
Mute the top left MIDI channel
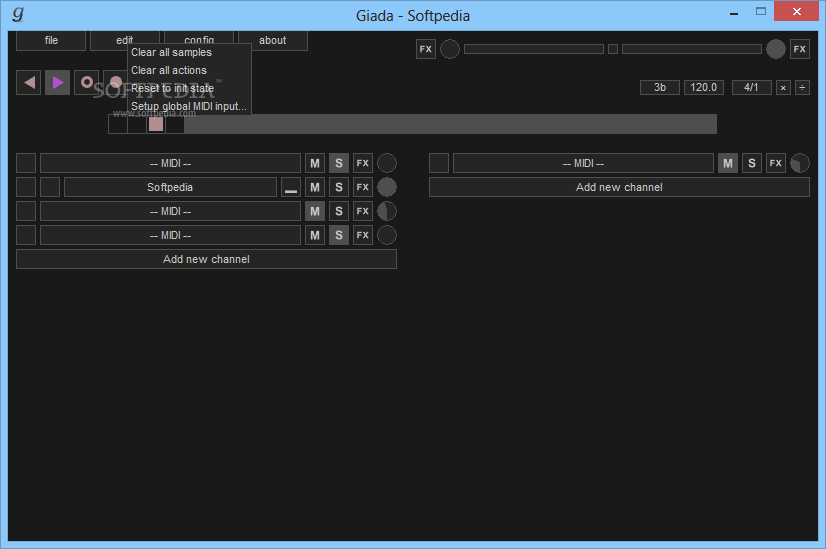tap(315, 163)
